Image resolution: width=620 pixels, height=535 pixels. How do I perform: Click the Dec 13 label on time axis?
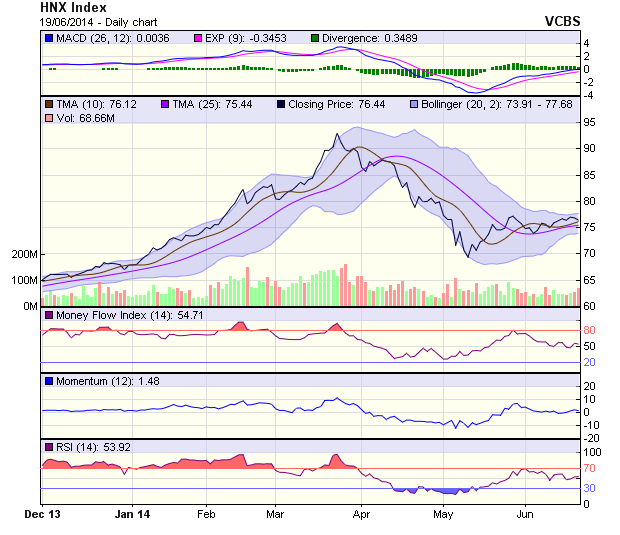(41, 515)
